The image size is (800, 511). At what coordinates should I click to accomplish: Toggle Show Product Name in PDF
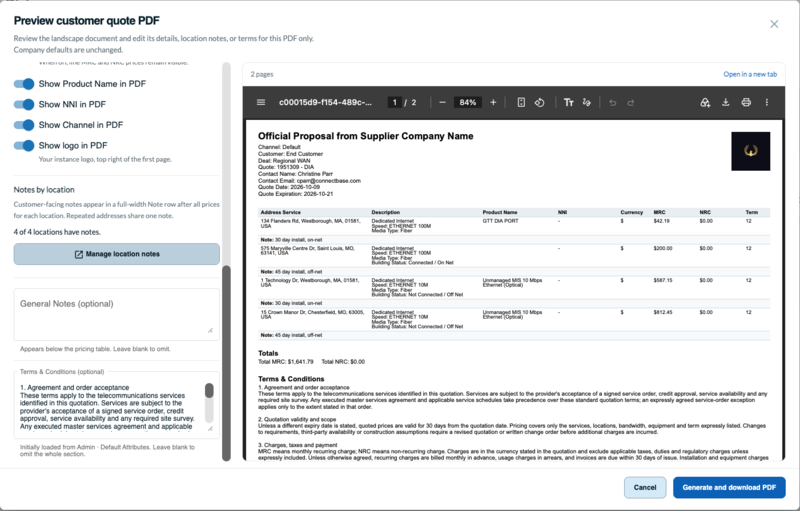click(24, 84)
